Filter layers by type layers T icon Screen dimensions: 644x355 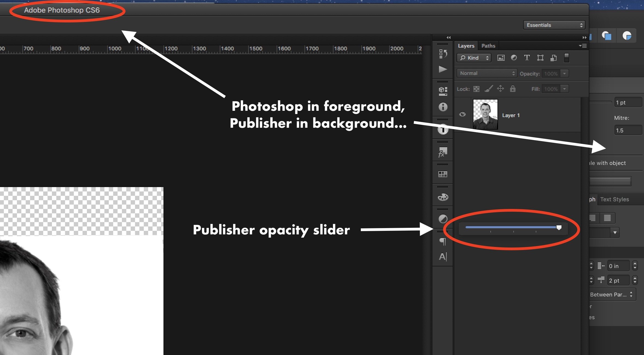(527, 58)
